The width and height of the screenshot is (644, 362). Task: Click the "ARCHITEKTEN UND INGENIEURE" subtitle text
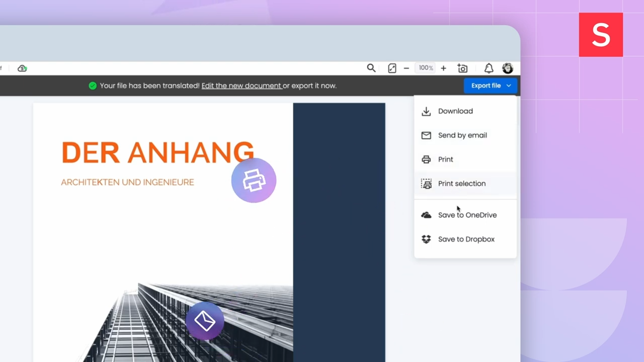pyautogui.click(x=127, y=182)
